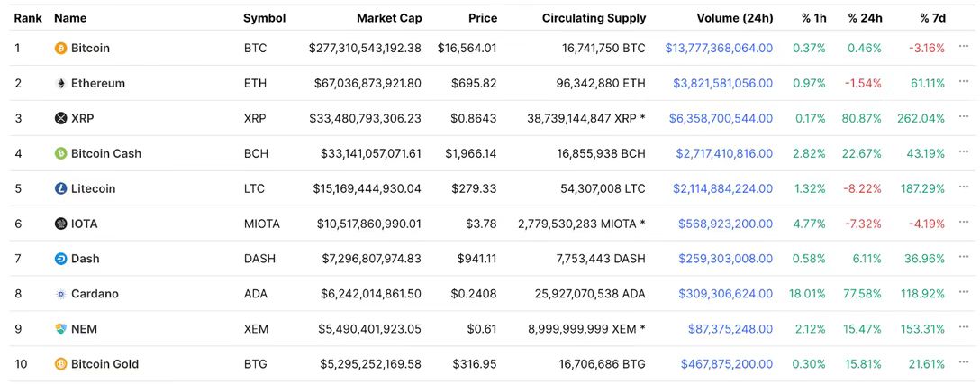Image resolution: width=980 pixels, height=384 pixels.
Task: Click the Rank column header
Action: [x=28, y=18]
